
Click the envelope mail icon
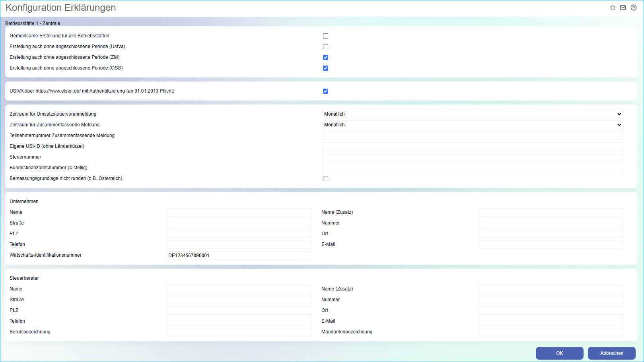[623, 8]
